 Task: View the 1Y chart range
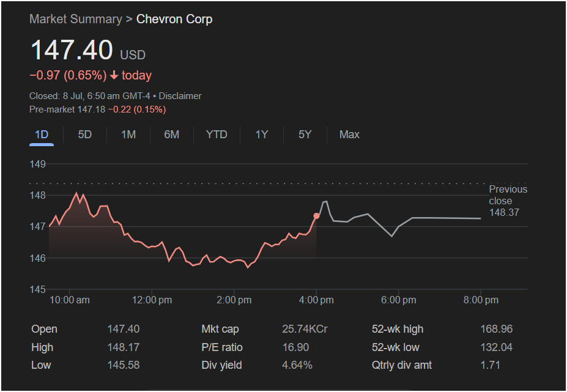click(262, 135)
